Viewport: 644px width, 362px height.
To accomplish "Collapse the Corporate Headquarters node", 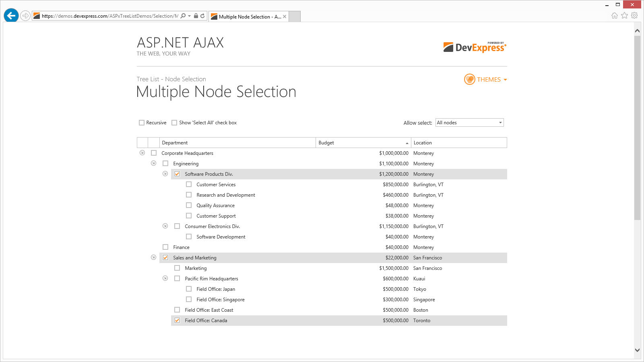I will (x=142, y=153).
